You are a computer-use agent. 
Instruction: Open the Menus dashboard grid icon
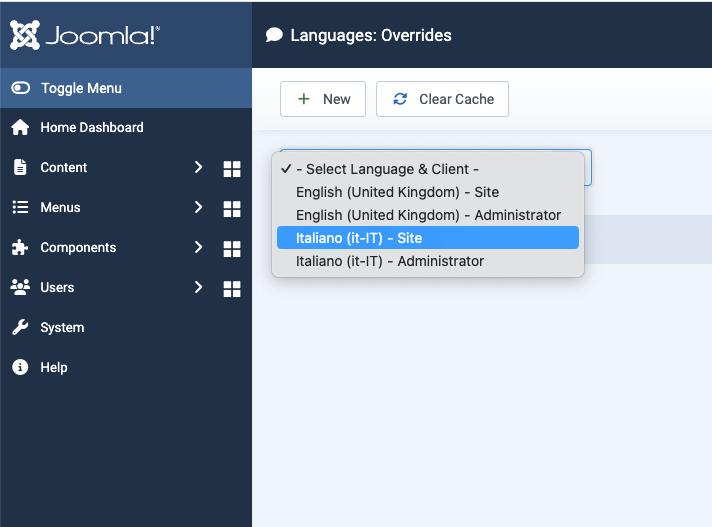pyautogui.click(x=232, y=209)
